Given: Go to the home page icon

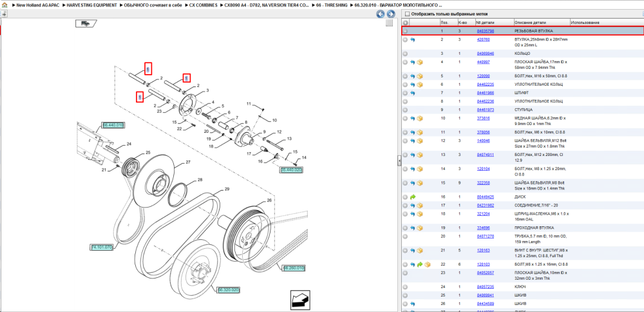Looking at the screenshot, I should coord(4,5).
